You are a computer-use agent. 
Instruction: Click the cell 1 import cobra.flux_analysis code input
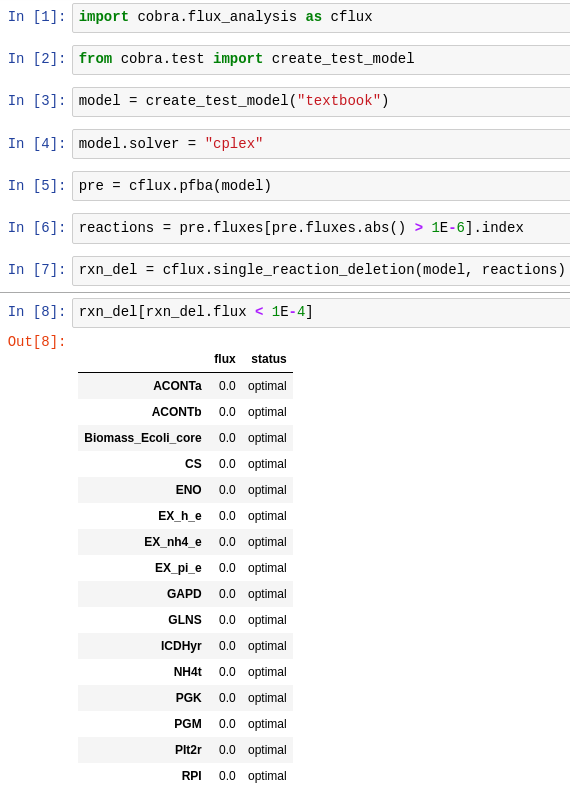pos(321,18)
